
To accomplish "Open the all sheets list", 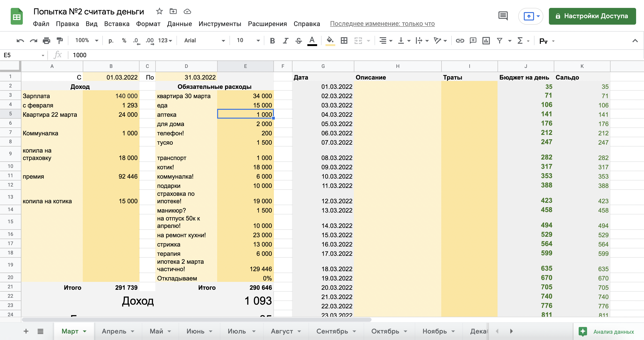I will click(x=40, y=331).
